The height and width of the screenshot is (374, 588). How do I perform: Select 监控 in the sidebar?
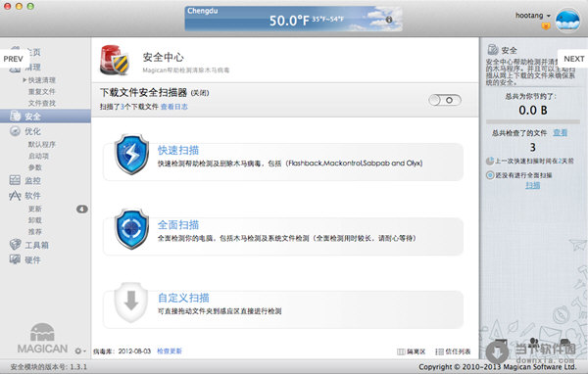pyautogui.click(x=32, y=180)
